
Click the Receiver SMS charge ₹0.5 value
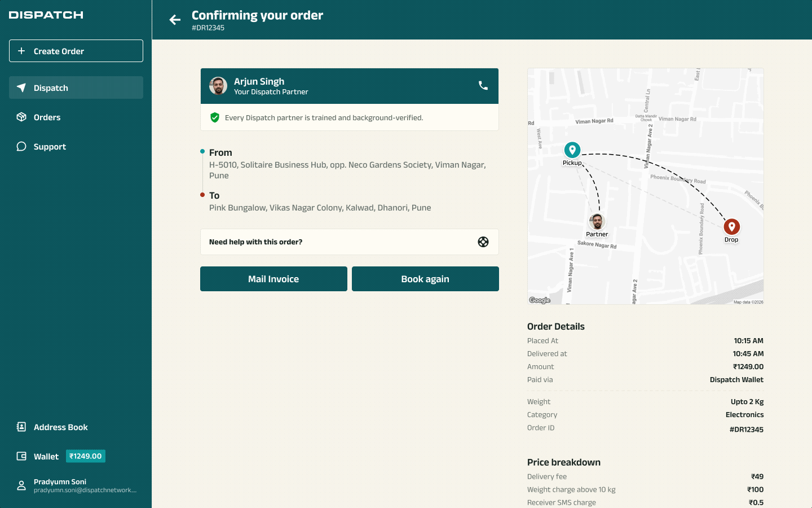[756, 502]
